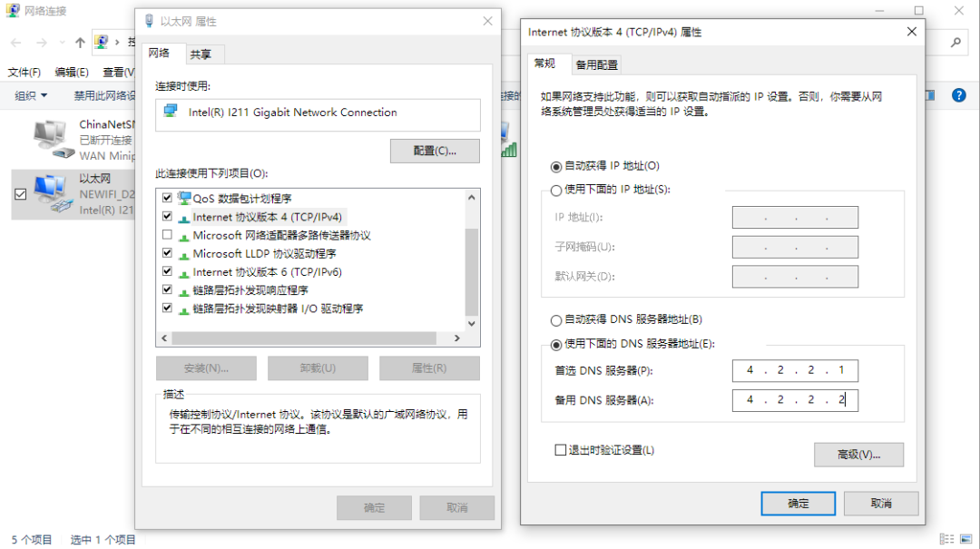Click the 配置(C)... button
This screenshot has width=980, height=549.
(x=435, y=151)
